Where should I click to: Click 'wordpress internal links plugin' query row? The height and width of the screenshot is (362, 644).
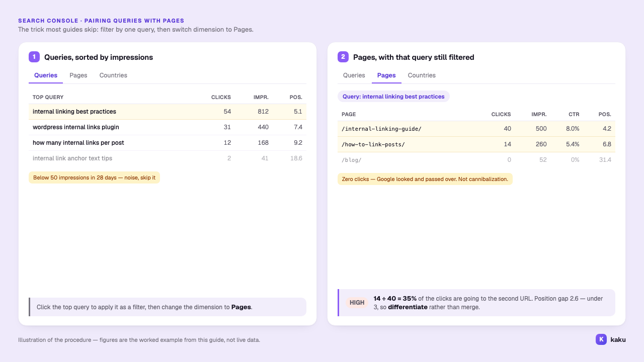point(168,127)
